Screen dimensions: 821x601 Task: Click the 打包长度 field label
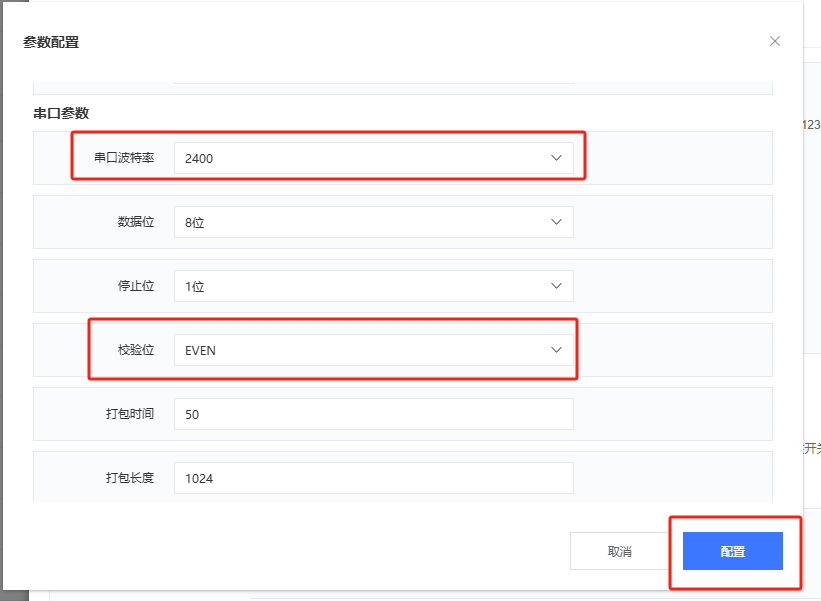[130, 478]
